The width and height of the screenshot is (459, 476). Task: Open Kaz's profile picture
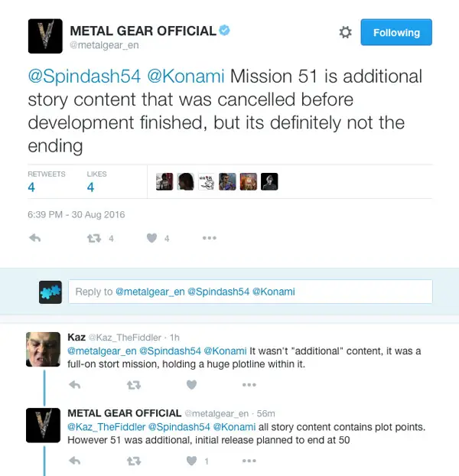[x=43, y=349]
